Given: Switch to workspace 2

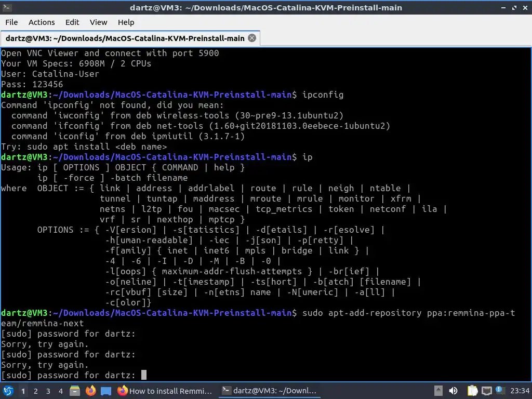Looking at the screenshot, I should [x=36, y=391].
